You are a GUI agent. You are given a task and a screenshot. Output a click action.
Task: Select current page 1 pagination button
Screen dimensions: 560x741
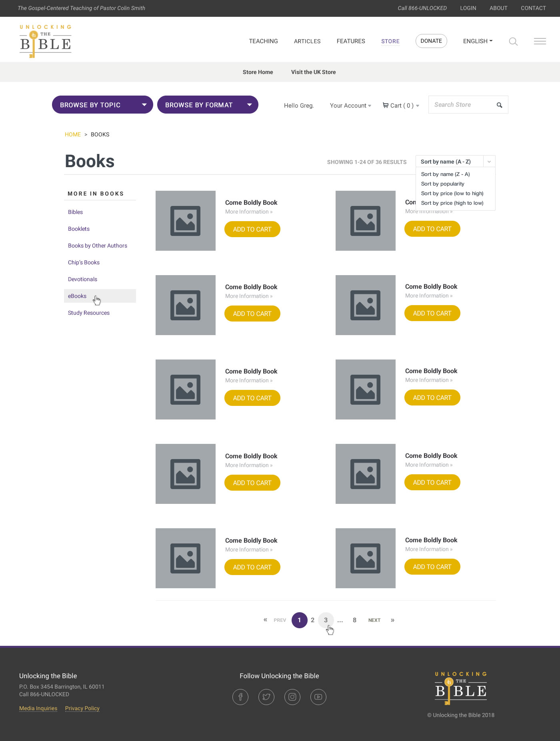300,620
